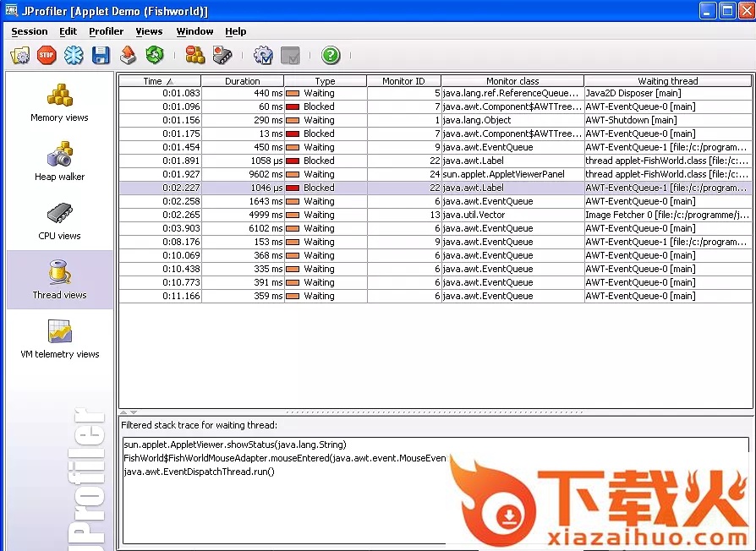Viewport: 756px width, 551px height.
Task: Click the stop memory recording cubes icon
Action: point(195,56)
